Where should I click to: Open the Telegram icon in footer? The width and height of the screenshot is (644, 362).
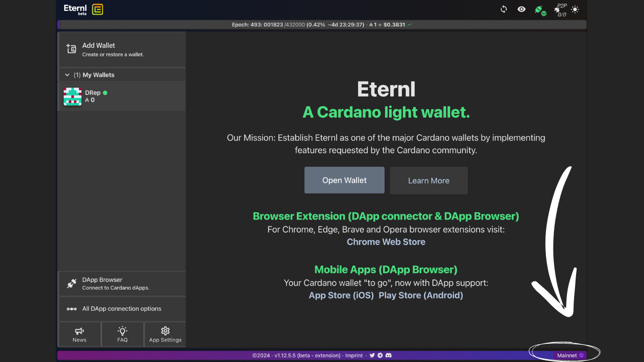coord(380,355)
